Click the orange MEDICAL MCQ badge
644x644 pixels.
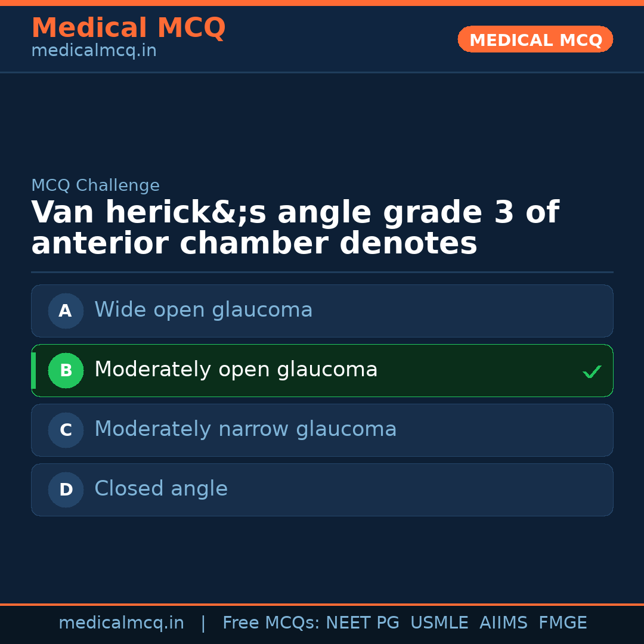click(535, 39)
